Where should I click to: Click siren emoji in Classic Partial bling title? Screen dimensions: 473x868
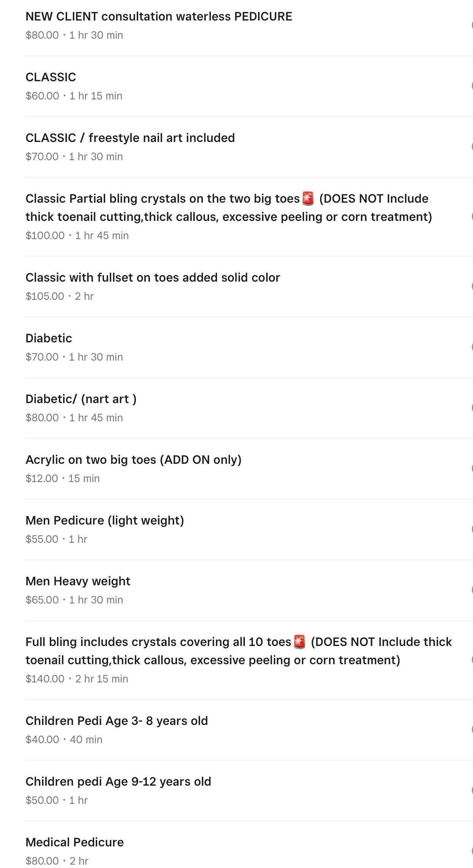(308, 198)
